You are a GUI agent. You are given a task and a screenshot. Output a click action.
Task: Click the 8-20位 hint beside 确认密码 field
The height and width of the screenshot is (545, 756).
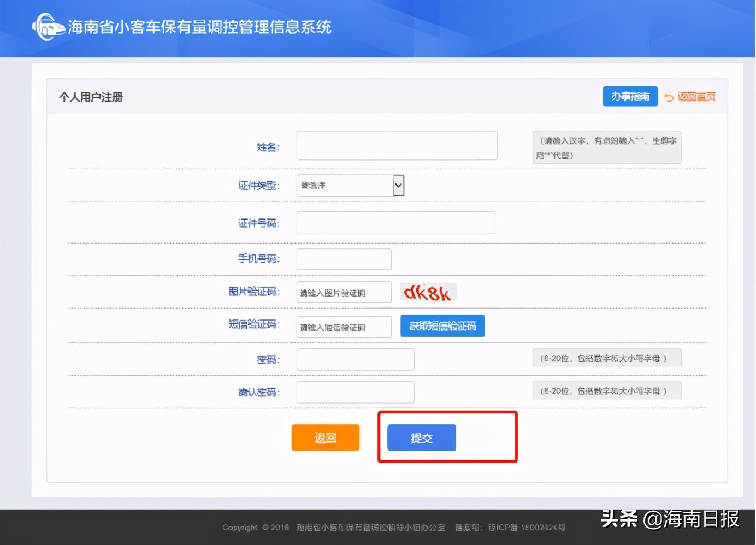tap(607, 390)
